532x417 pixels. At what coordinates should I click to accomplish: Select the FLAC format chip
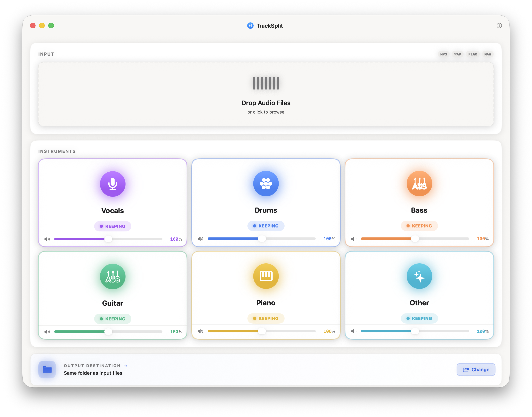pos(473,54)
